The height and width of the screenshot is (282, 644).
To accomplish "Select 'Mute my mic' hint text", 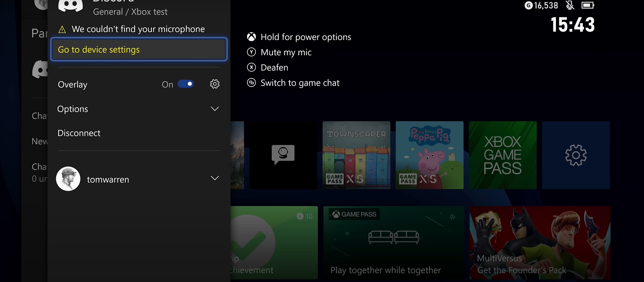I will (286, 52).
